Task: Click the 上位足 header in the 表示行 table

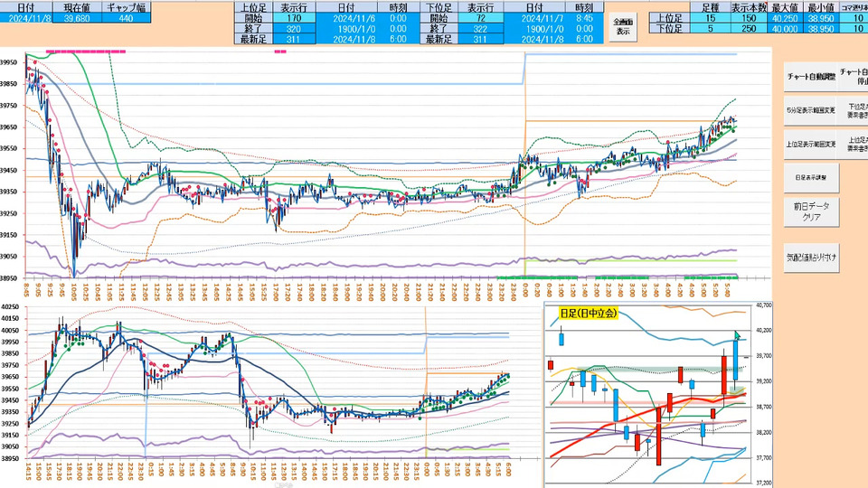Action: (254, 8)
